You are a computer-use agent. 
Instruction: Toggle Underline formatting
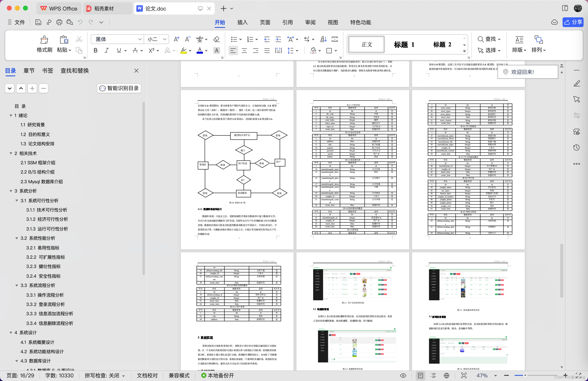pyautogui.click(x=119, y=51)
